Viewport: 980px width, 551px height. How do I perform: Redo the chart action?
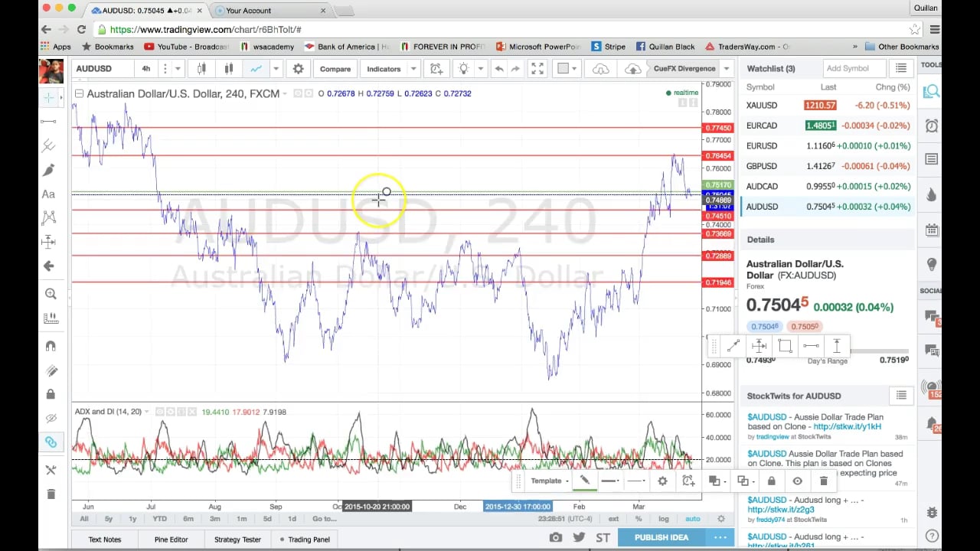click(515, 69)
